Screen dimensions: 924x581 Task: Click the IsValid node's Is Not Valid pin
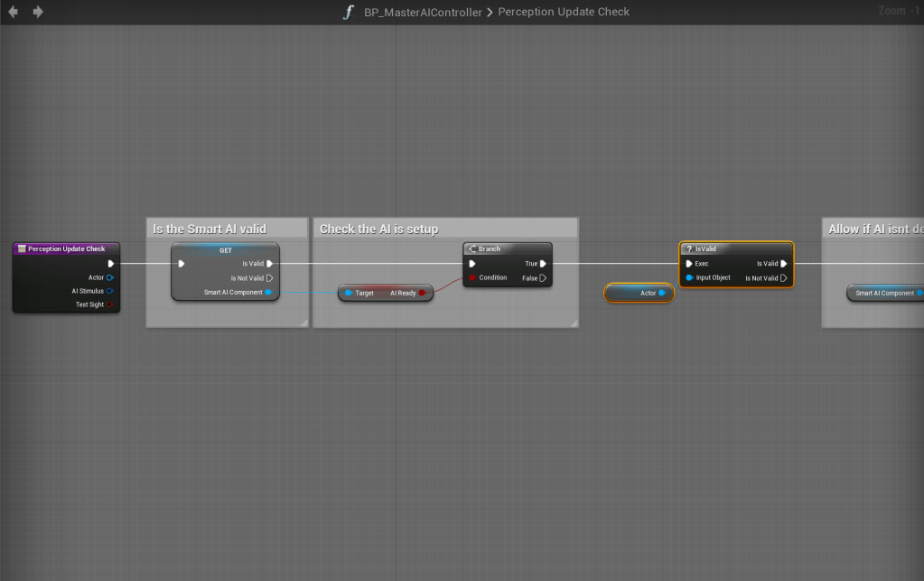tap(784, 278)
